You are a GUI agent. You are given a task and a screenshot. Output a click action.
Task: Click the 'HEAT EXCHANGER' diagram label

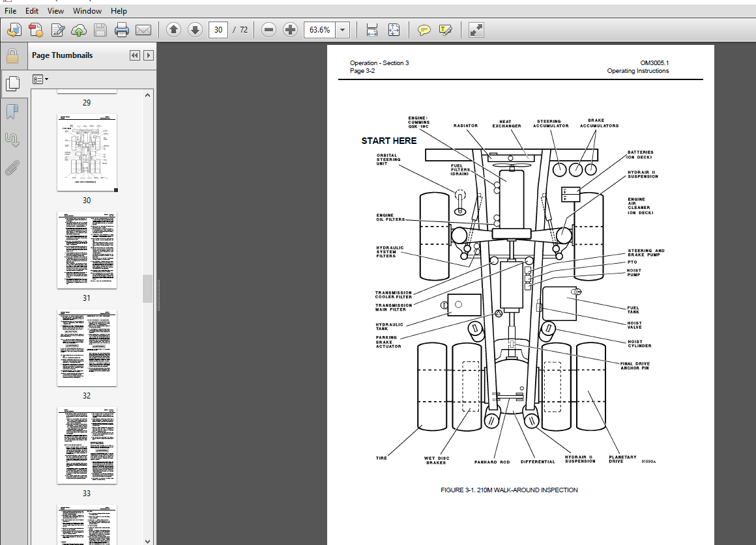point(506,124)
